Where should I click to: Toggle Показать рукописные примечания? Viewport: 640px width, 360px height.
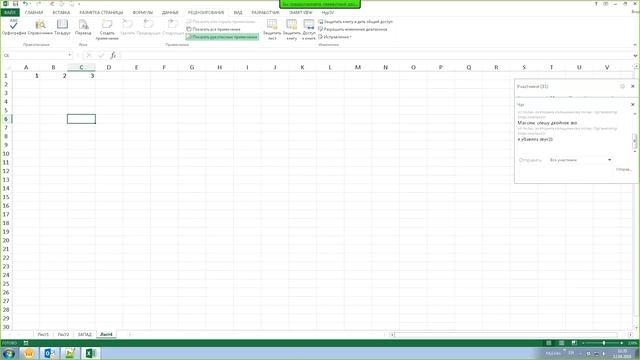click(x=222, y=37)
